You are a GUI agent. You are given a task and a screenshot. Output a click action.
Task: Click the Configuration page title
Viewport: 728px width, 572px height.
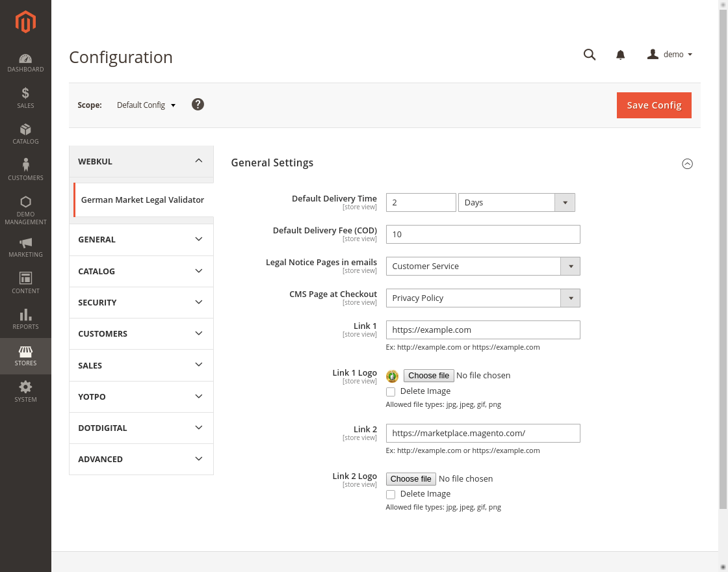point(121,57)
